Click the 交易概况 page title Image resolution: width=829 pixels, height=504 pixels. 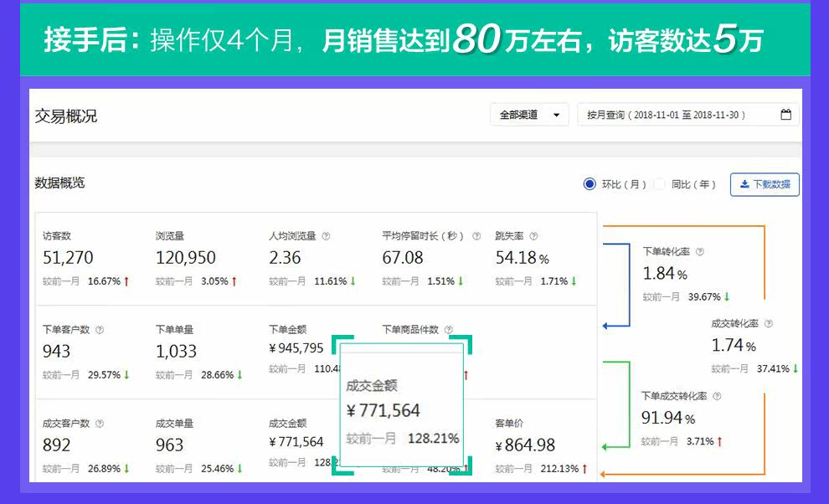(x=66, y=116)
